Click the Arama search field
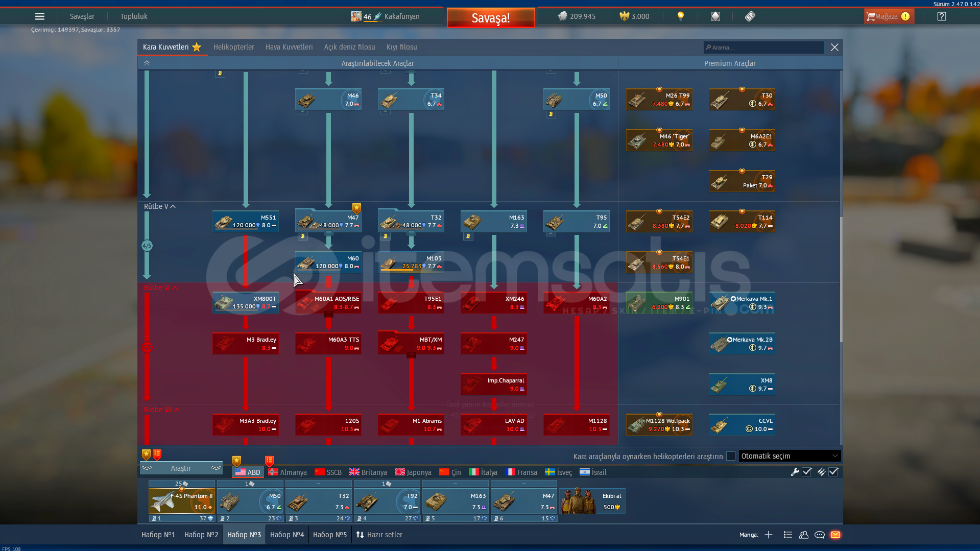 coord(763,47)
